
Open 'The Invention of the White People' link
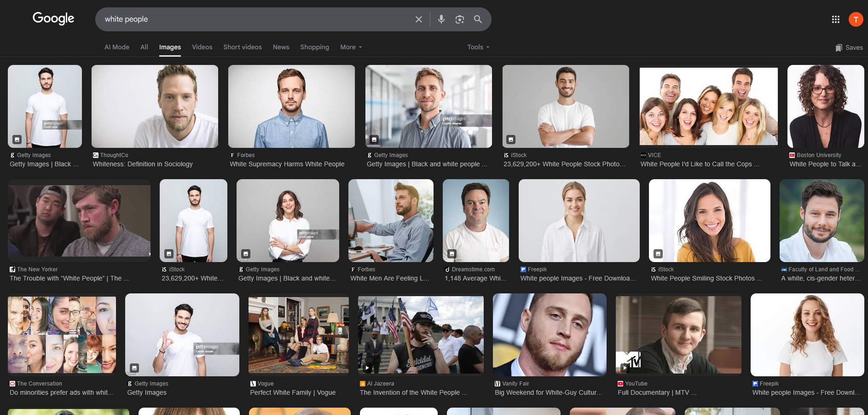click(413, 392)
